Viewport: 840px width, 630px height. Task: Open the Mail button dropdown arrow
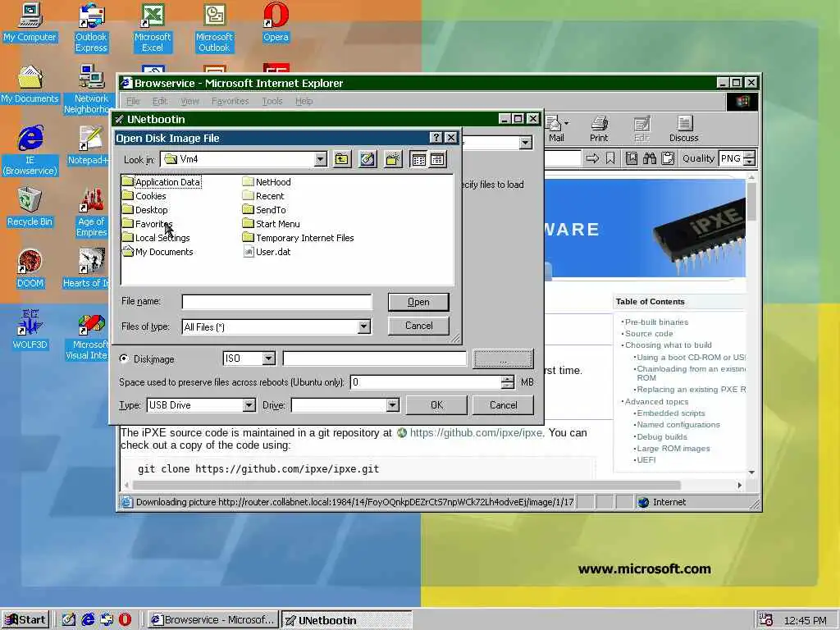[567, 123]
